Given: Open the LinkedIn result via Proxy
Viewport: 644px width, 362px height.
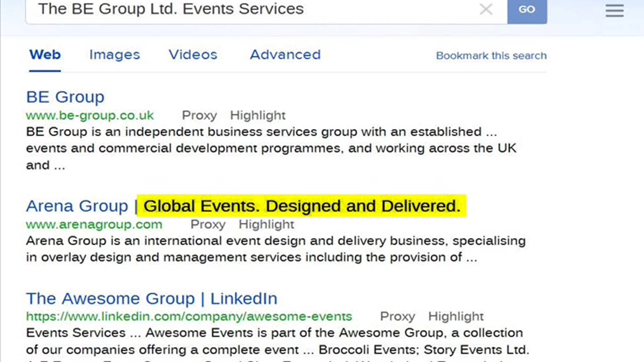Looking at the screenshot, I should coord(397,316).
